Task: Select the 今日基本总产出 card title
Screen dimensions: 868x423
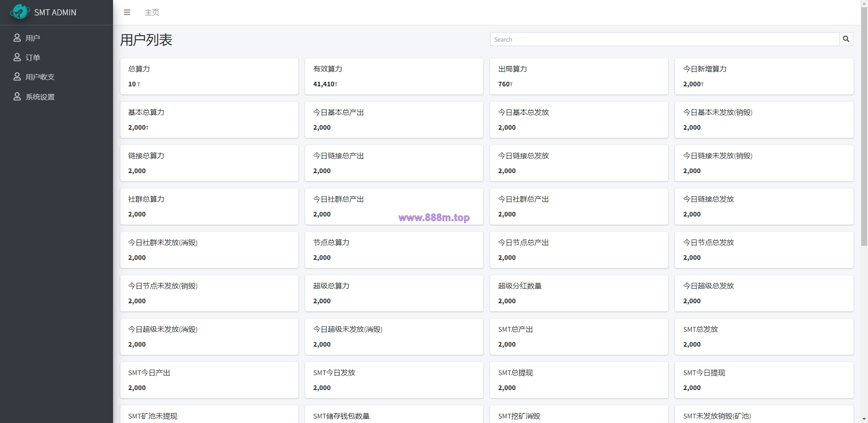Action: pyautogui.click(x=339, y=113)
